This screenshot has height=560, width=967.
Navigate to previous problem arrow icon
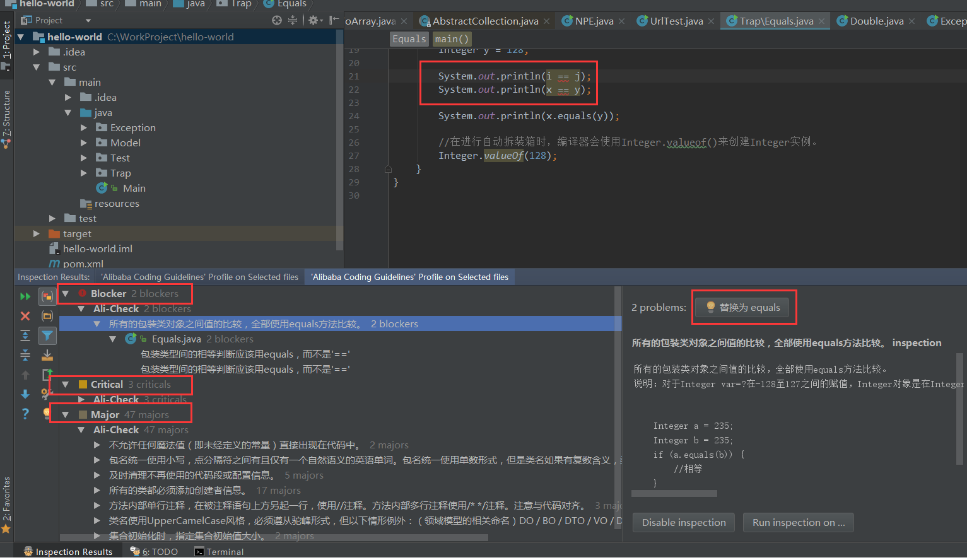pyautogui.click(x=25, y=375)
